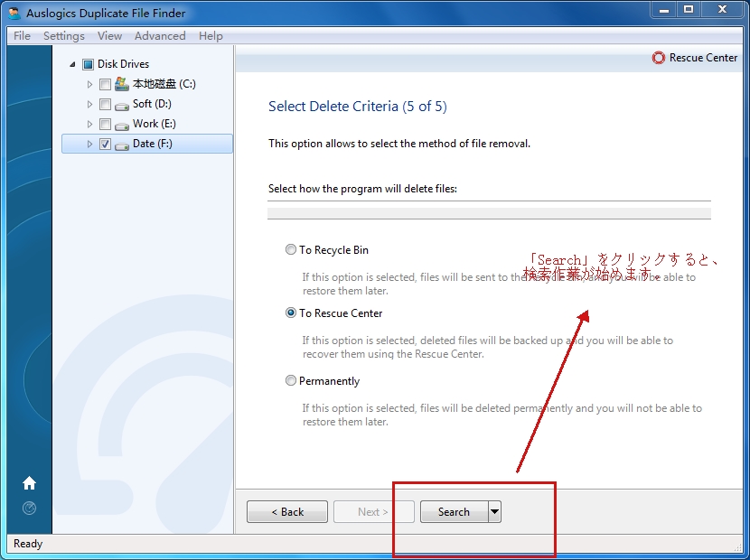The width and height of the screenshot is (750, 560).
Task: Expand the Soft (D:) node
Action: [x=89, y=104]
